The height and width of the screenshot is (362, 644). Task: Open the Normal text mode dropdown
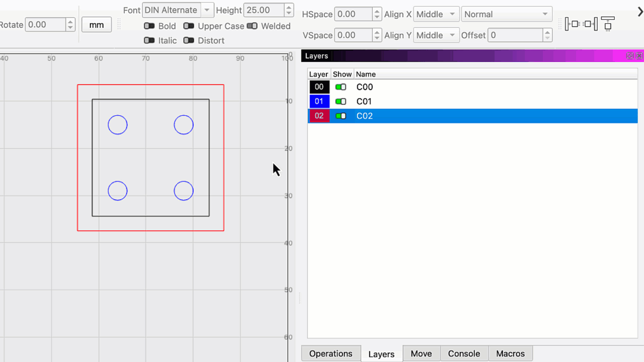[x=506, y=14]
